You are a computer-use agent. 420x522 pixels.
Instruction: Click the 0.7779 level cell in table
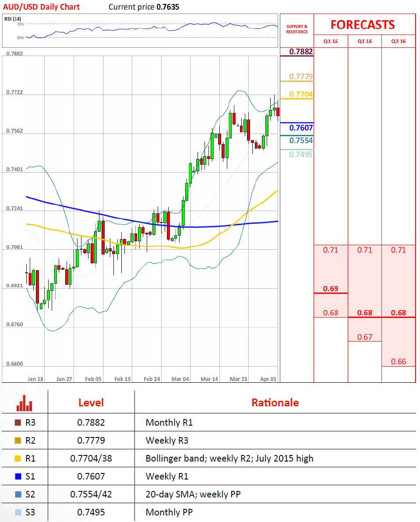[x=91, y=441]
